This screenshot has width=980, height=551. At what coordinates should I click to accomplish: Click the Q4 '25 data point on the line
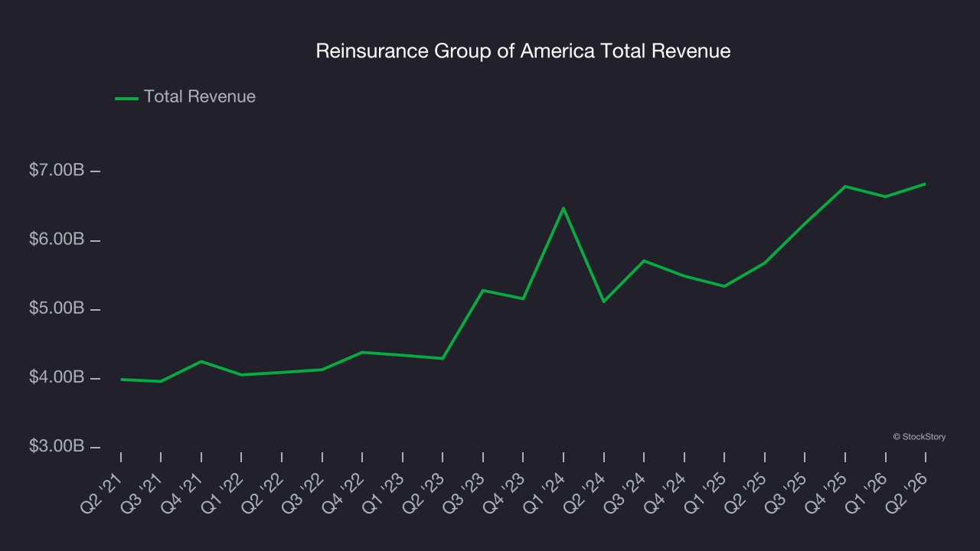pos(845,186)
